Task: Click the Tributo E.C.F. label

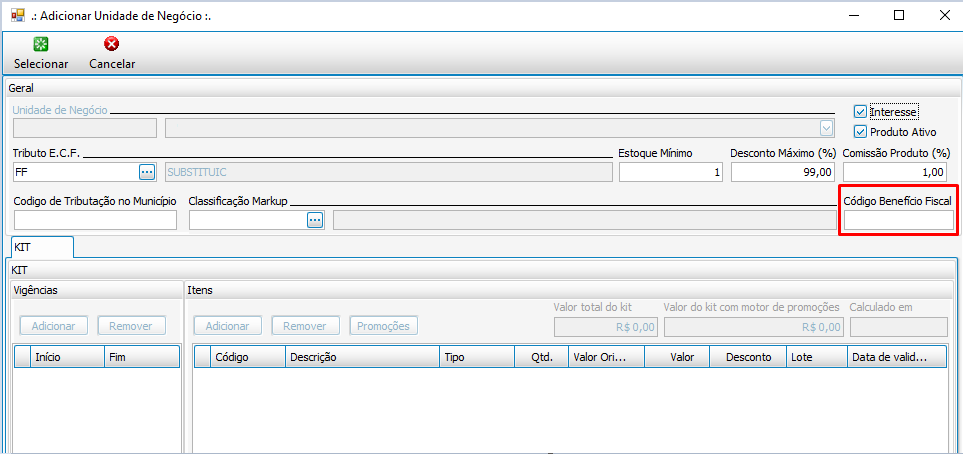Action: 47,153
